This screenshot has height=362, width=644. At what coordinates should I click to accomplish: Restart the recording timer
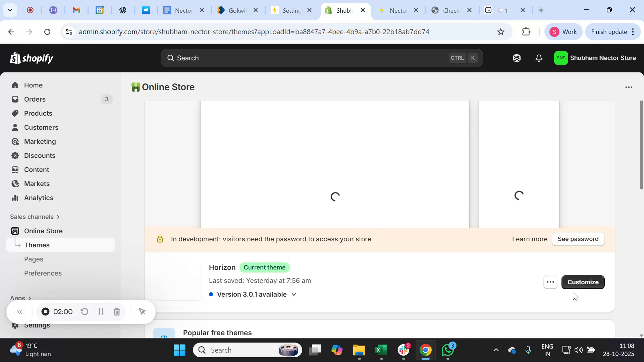click(x=84, y=311)
